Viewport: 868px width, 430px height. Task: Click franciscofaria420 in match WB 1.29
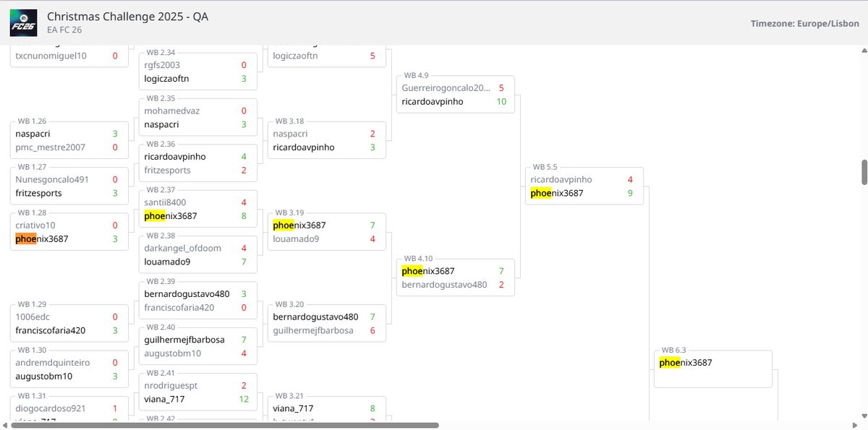[50, 330]
